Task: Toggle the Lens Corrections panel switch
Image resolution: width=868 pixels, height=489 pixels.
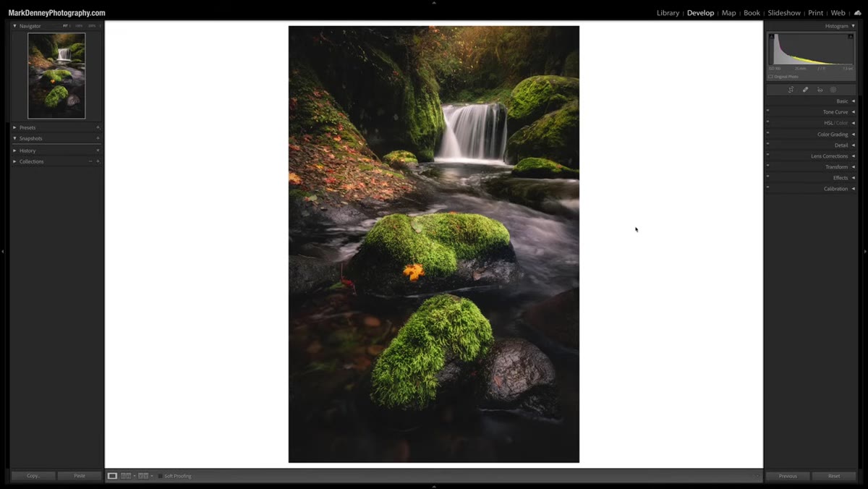Action: tap(767, 156)
